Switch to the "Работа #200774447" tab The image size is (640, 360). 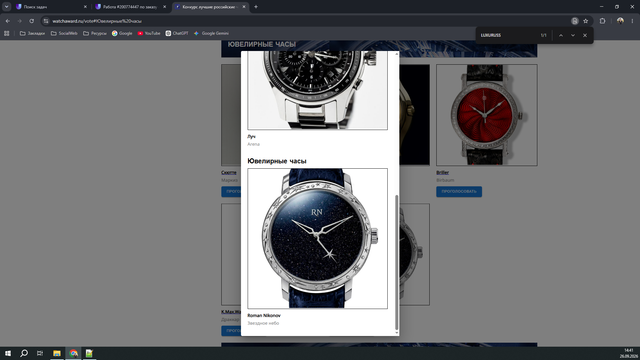point(130,7)
